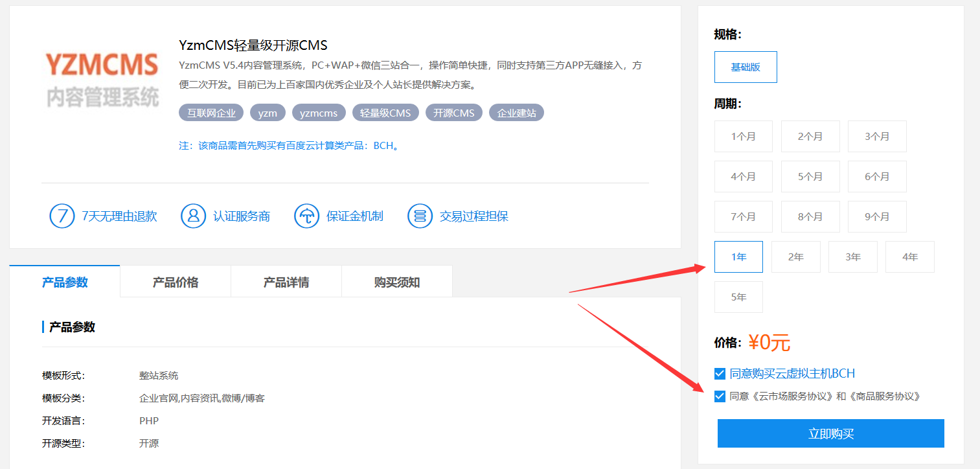The image size is (980, 469).
Task: Click the ¥0元 price value
Action: 769,342
